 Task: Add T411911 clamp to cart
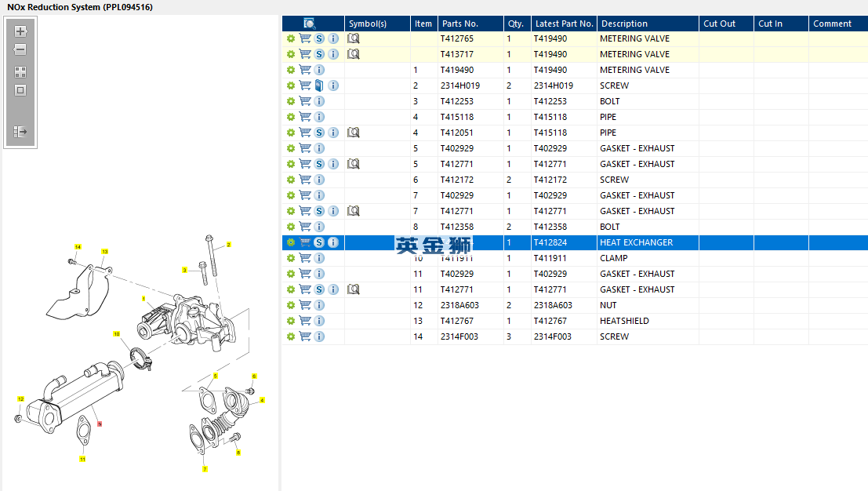pos(305,258)
